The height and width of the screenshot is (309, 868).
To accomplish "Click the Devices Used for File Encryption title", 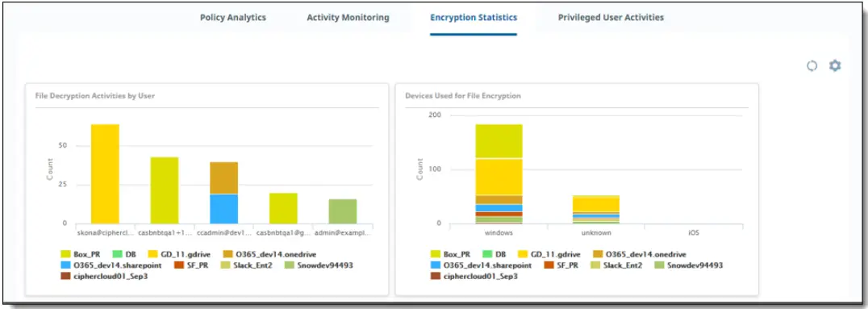I will pyautogui.click(x=463, y=96).
